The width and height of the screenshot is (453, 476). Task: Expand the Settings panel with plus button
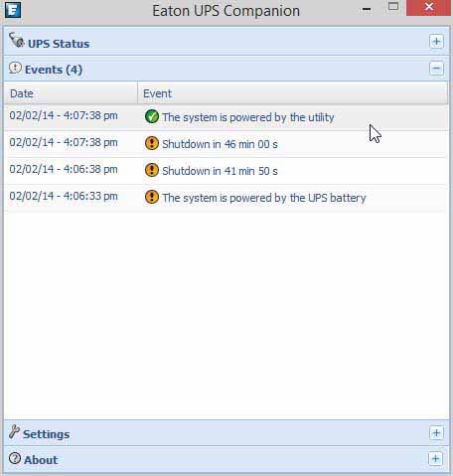click(x=436, y=432)
